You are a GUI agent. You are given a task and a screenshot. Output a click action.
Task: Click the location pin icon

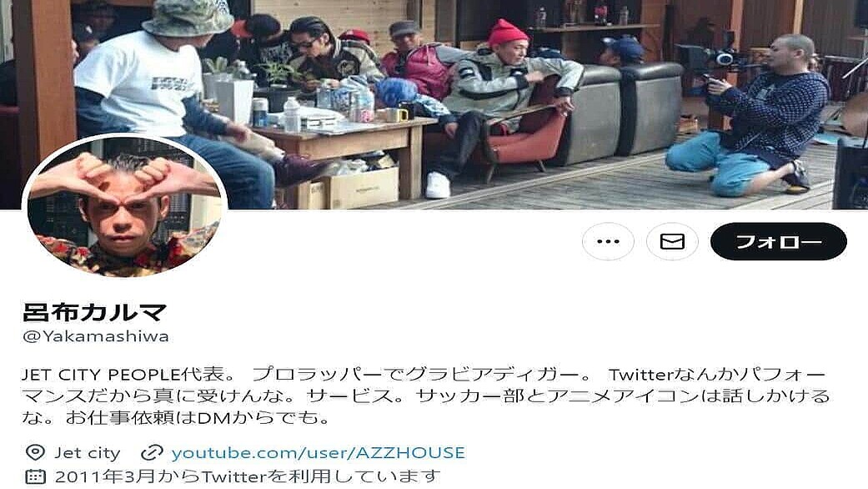[35, 452]
